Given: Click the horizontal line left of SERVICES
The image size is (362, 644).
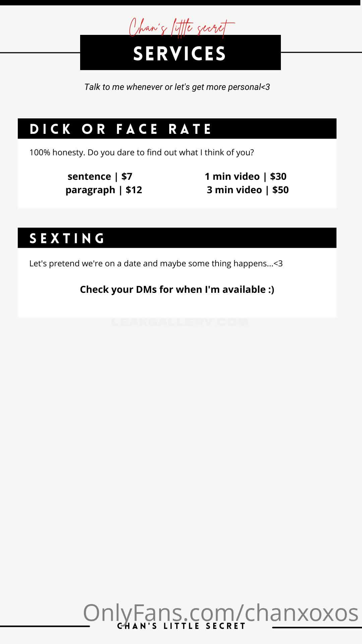Looking at the screenshot, I should (x=40, y=53).
